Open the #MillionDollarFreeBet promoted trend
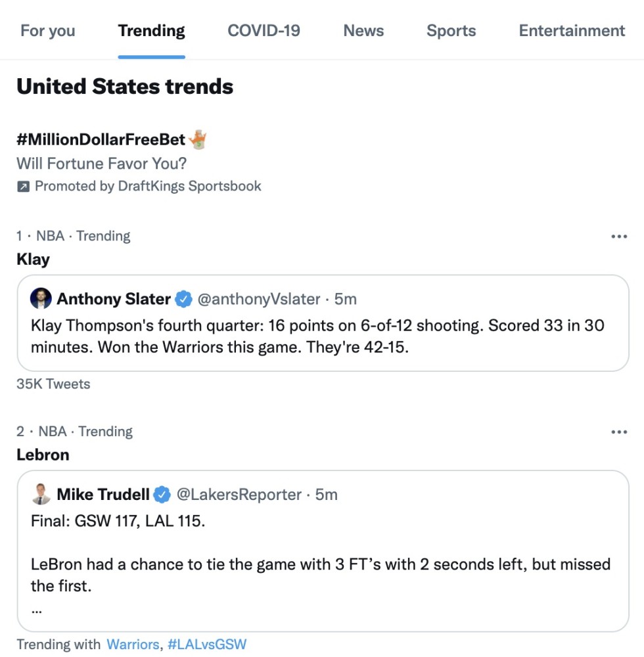This screenshot has height=657, width=644. (x=101, y=139)
